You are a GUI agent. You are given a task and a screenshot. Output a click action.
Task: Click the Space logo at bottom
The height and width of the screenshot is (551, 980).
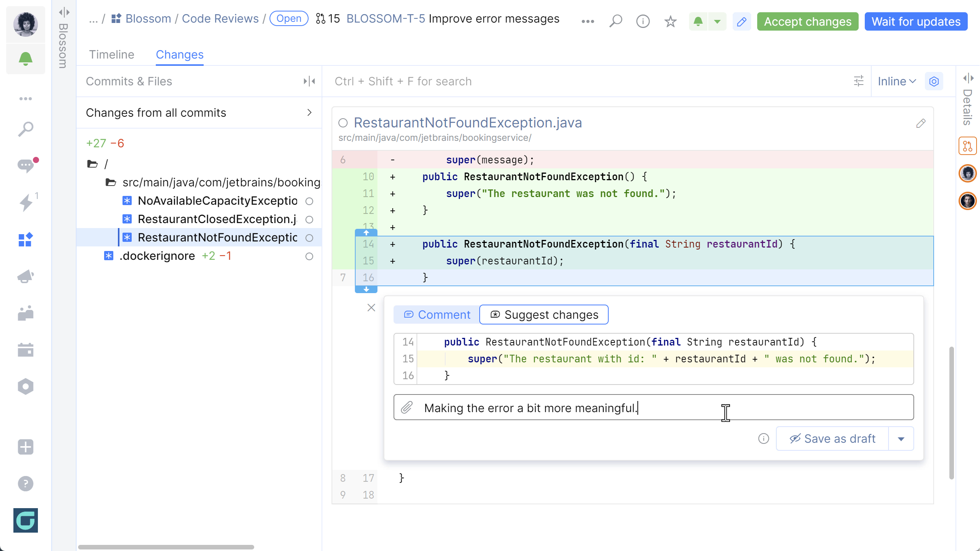pos(26,520)
